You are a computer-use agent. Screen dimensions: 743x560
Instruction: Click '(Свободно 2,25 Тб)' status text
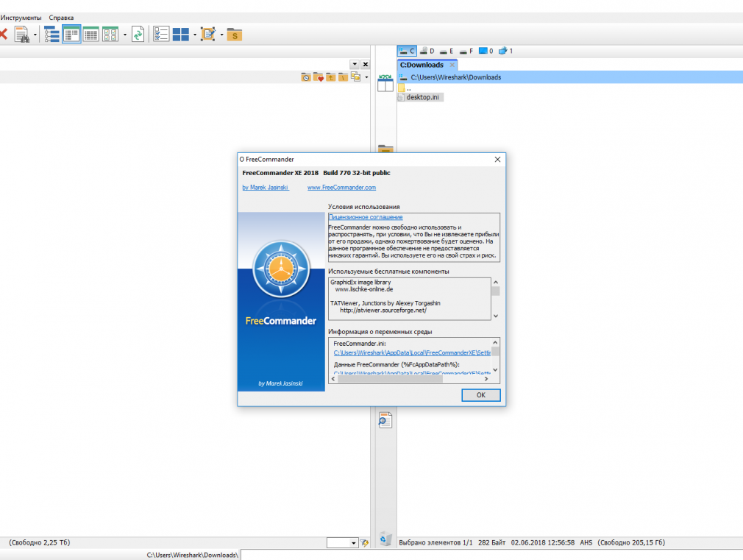tap(40, 542)
